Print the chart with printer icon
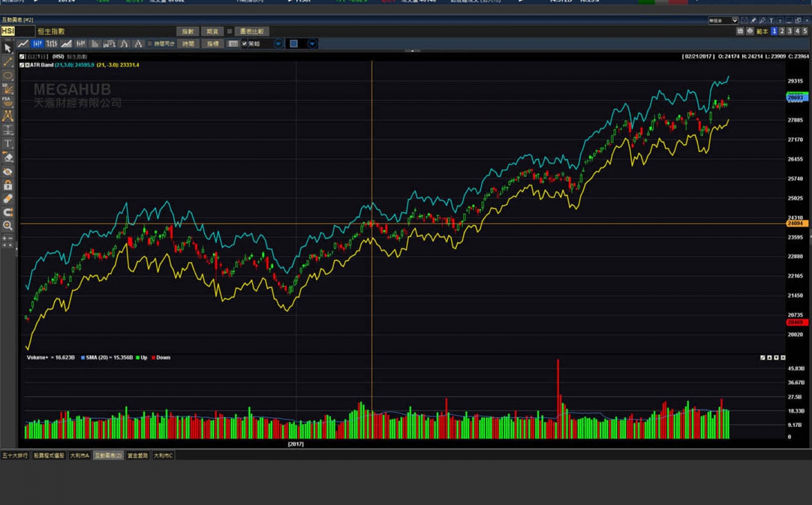Image resolution: width=812 pixels, height=505 pixels. (x=750, y=31)
